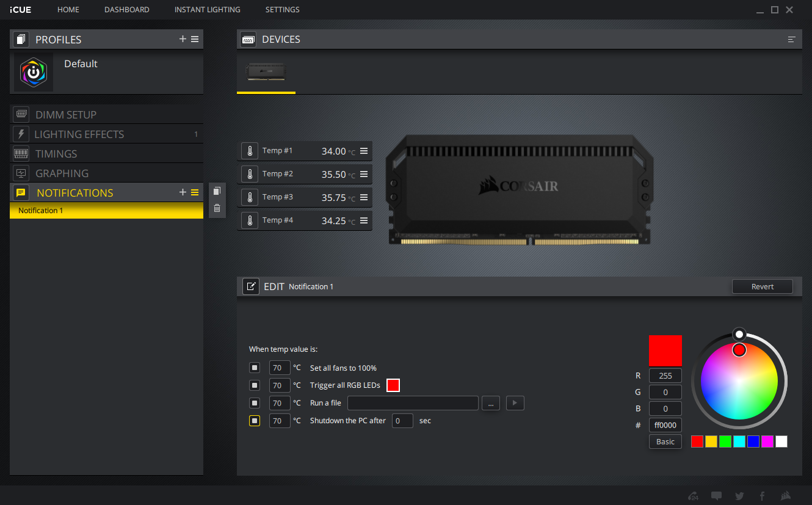
Task: Test run file with play button
Action: (515, 403)
